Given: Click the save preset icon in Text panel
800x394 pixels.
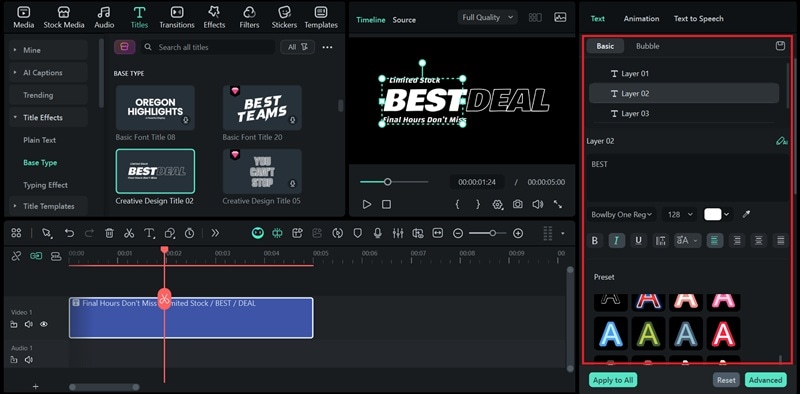Looking at the screenshot, I should click(780, 46).
